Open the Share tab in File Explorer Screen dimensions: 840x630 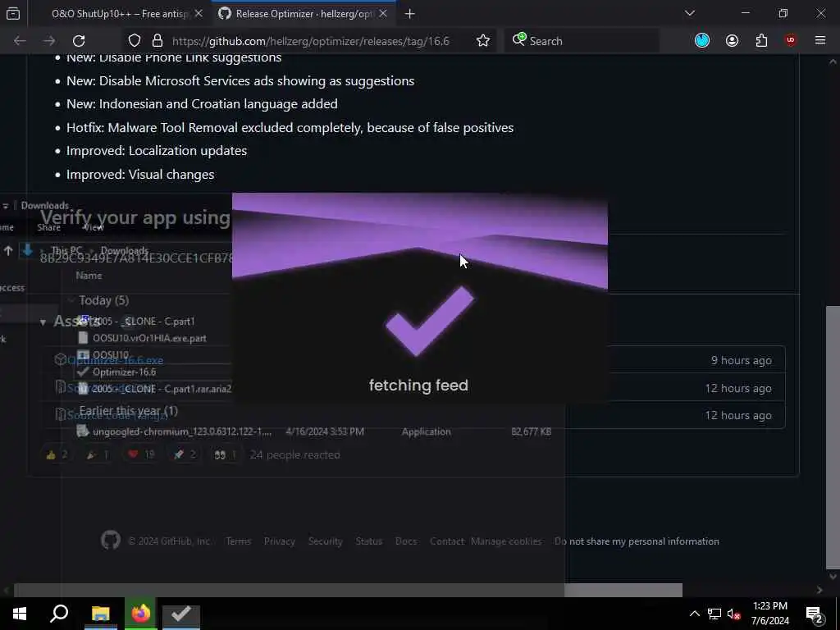pos(48,227)
